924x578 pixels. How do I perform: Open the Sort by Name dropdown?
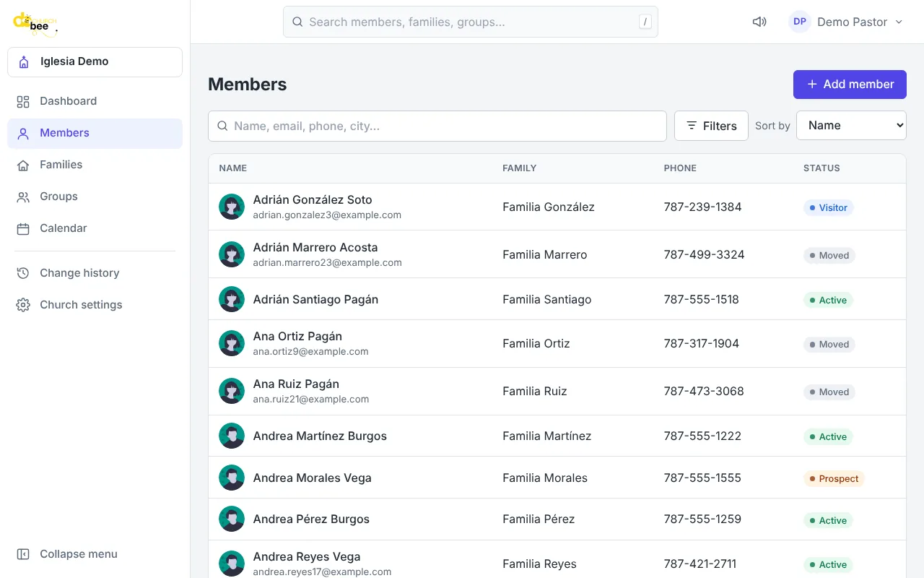tap(851, 126)
